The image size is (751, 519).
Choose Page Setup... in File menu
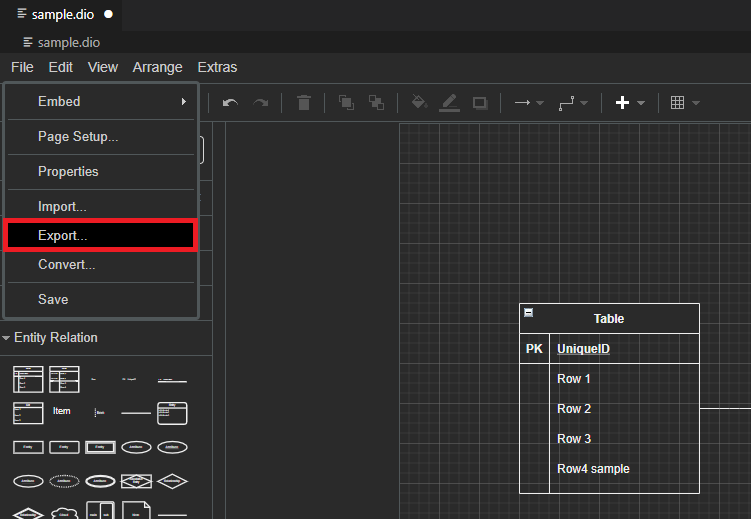click(78, 137)
